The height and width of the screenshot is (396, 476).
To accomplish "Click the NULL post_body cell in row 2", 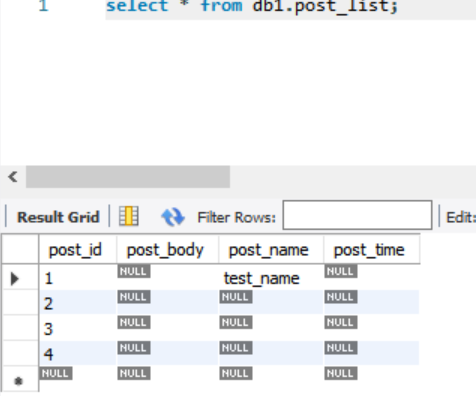I will (x=168, y=303).
